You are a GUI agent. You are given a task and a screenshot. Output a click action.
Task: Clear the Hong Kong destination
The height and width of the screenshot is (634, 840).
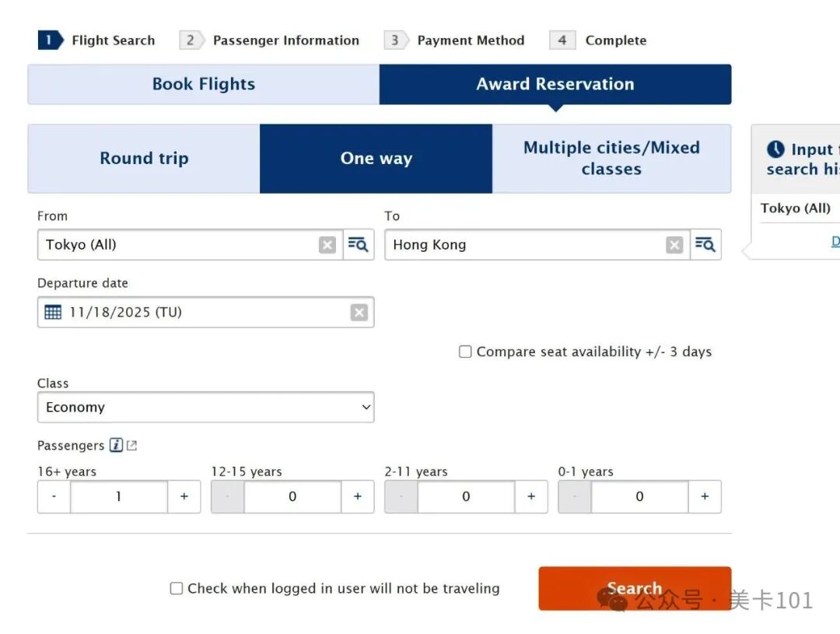point(674,245)
